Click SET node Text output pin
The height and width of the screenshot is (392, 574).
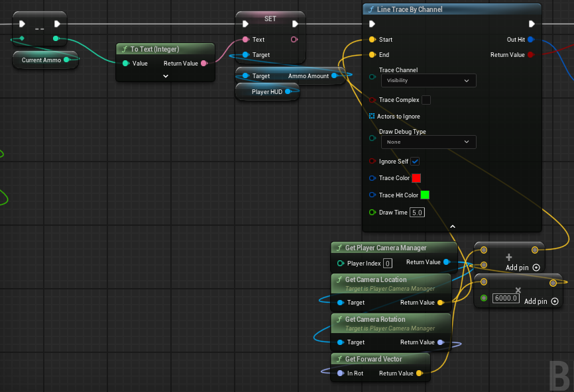point(294,40)
